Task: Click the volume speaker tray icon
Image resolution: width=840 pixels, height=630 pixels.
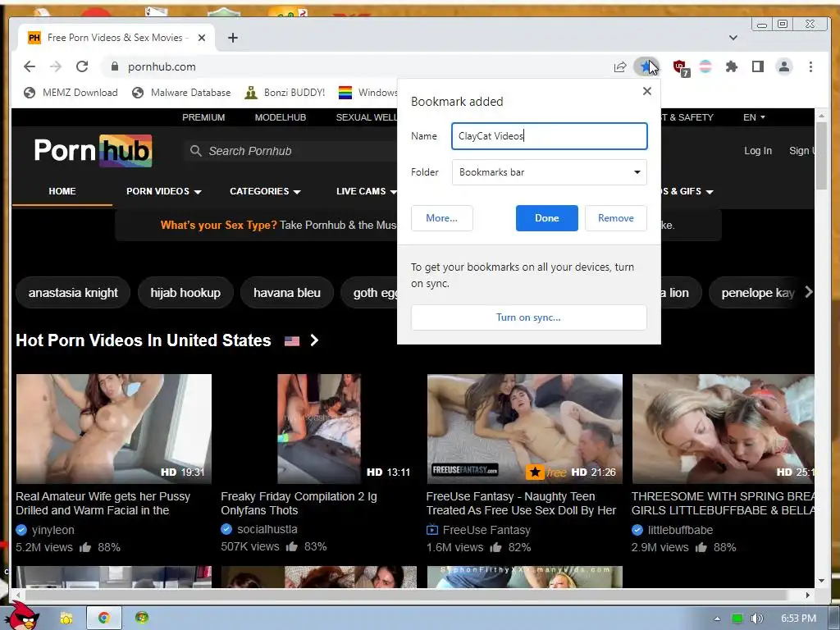Action: point(756,619)
